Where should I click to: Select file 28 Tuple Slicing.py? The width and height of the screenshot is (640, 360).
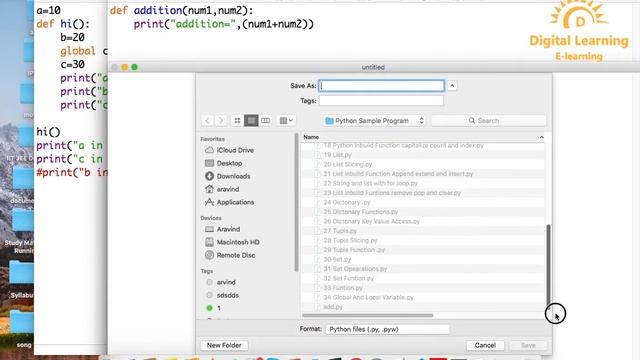tap(422, 240)
